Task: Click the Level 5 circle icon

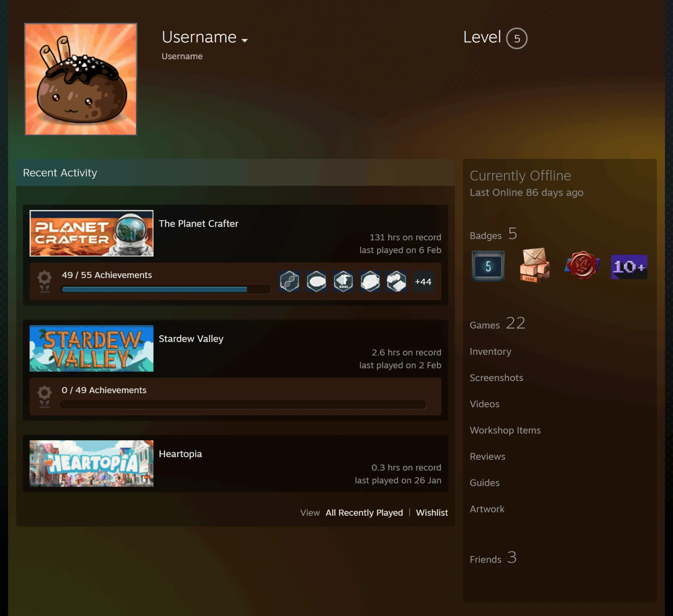Action: click(517, 38)
